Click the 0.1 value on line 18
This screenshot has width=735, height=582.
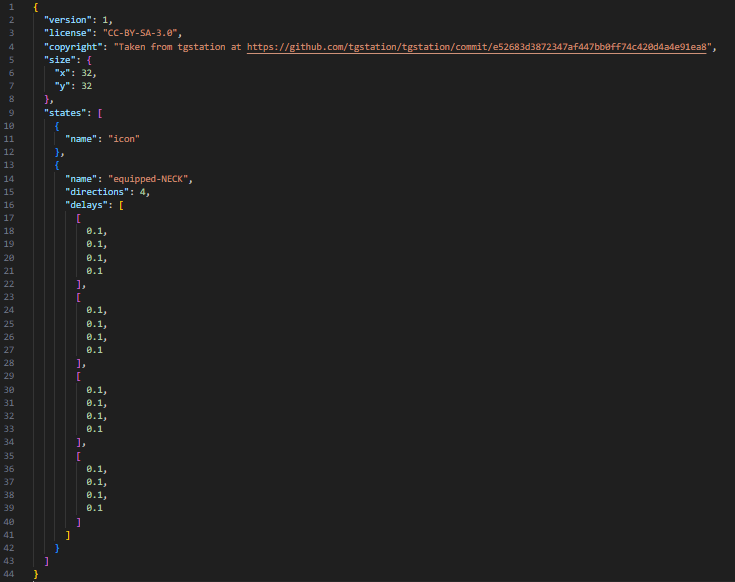click(94, 231)
